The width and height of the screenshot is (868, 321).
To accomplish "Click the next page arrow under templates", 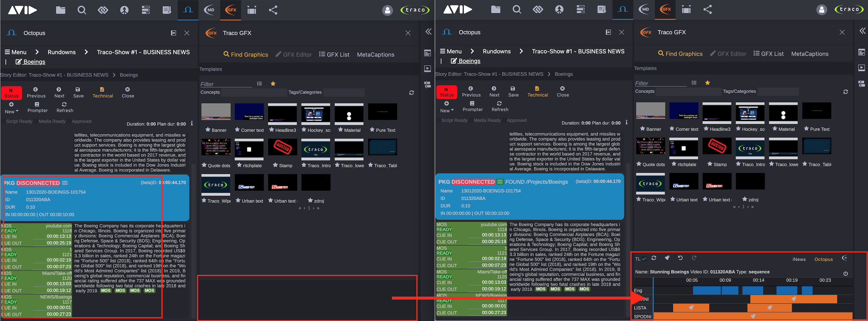I will click(x=313, y=208).
